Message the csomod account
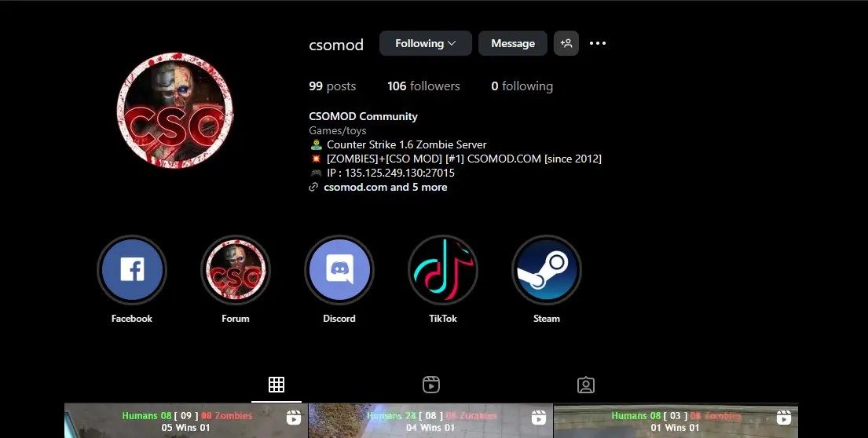The image size is (868, 438). 513,43
